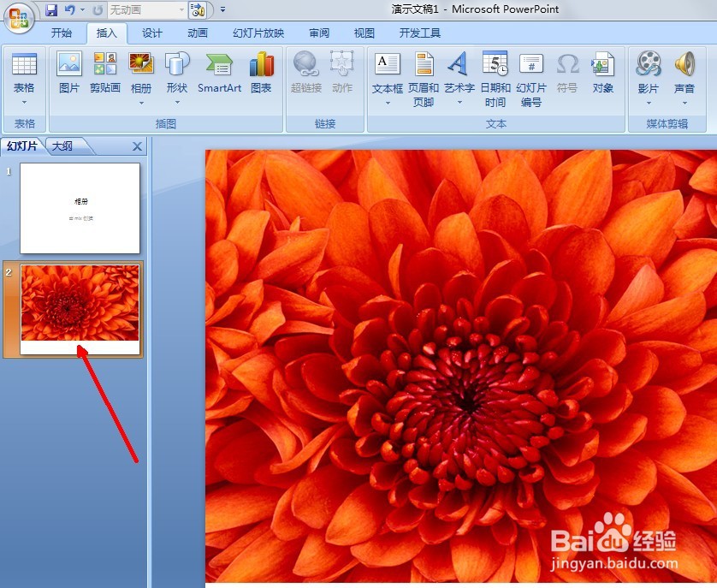
Task: Undo the last action
Action: pos(69,9)
